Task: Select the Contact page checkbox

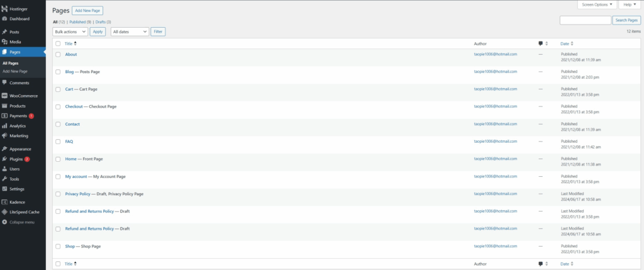Action: (x=58, y=124)
